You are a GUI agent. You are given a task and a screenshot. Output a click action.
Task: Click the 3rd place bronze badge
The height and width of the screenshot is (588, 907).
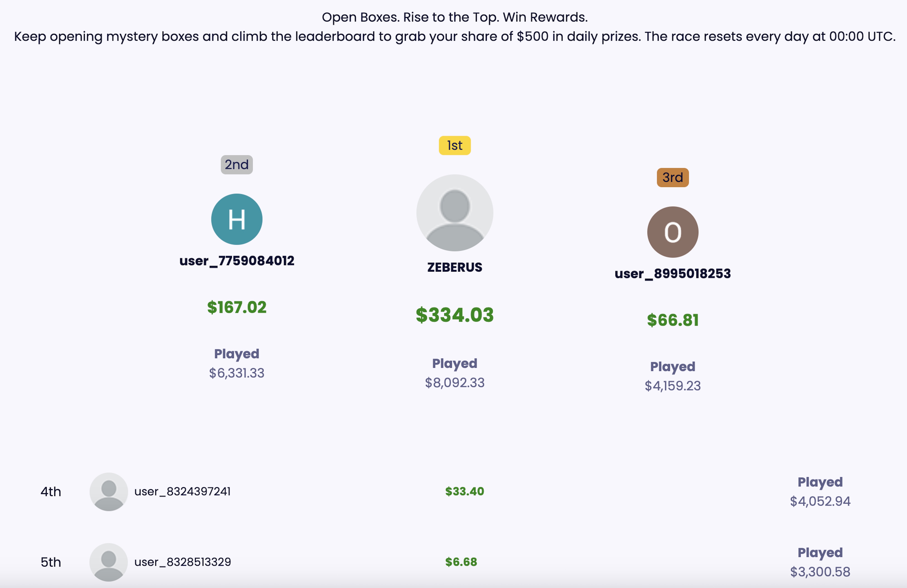pos(672,177)
